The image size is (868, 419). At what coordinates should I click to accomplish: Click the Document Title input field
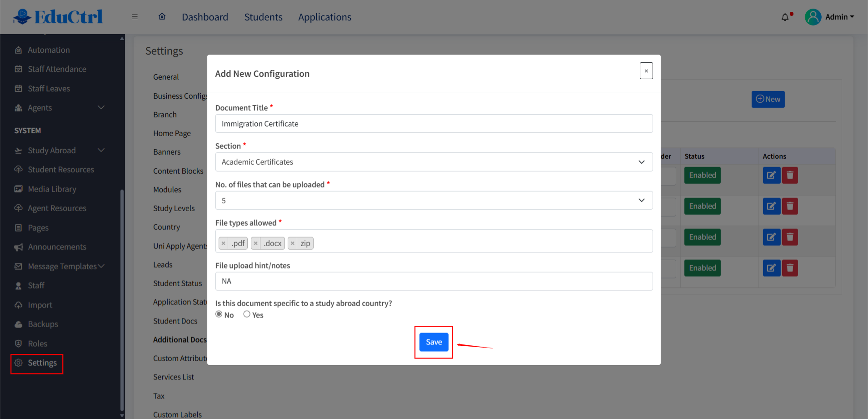[434, 124]
